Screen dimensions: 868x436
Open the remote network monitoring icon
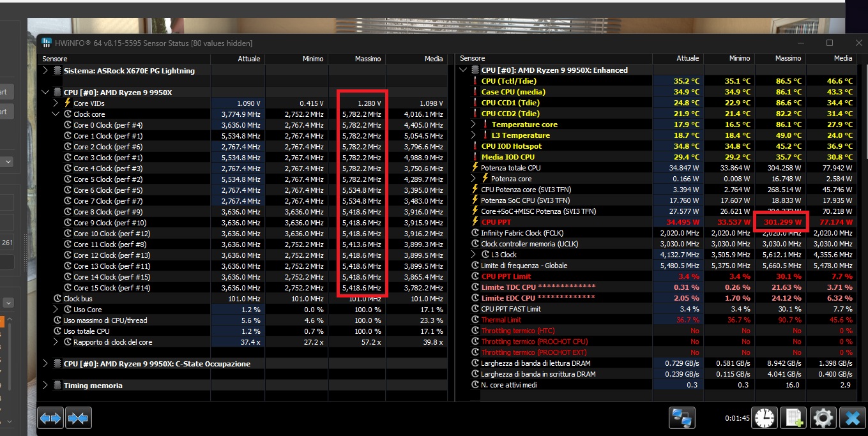[681, 418]
